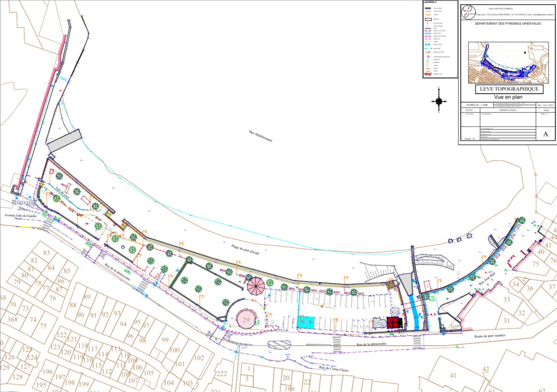Click the company logo in the title block
Screen dimensions: 557x392
(x=467, y=12)
